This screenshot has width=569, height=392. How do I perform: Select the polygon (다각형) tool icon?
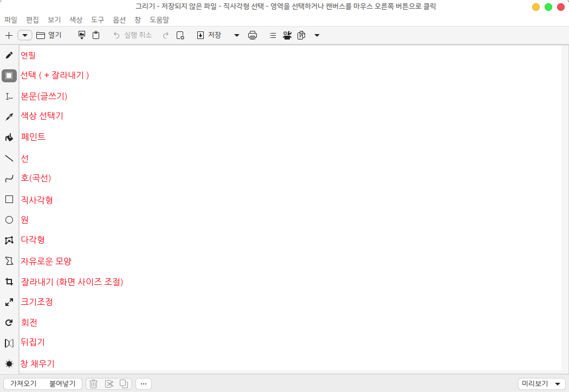[9, 240]
